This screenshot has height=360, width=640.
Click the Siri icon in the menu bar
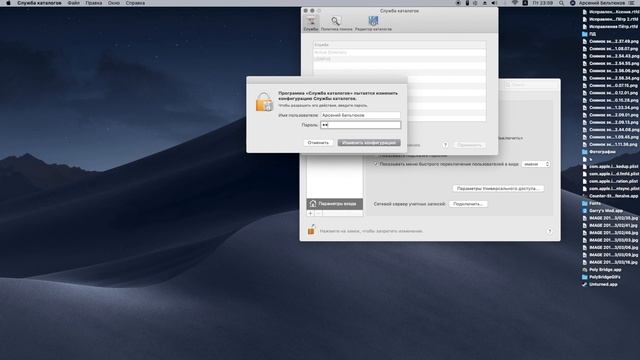[572, 3]
